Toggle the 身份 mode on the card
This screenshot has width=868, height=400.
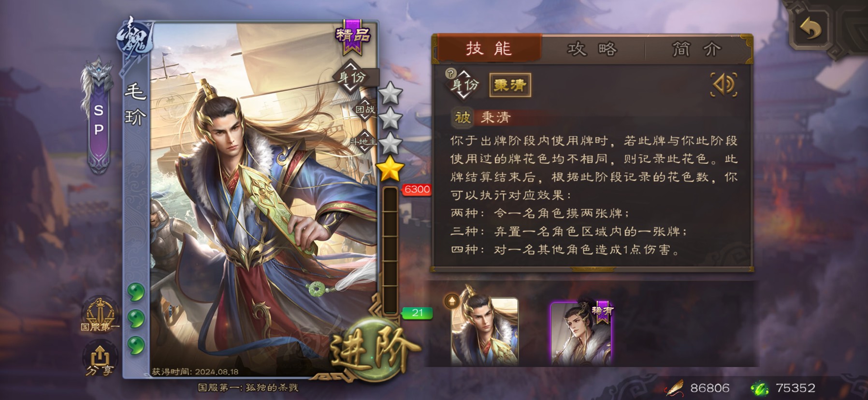tap(352, 77)
